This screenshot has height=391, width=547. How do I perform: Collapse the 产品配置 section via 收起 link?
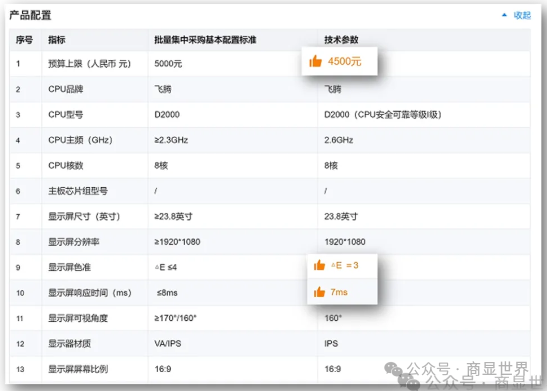point(522,15)
